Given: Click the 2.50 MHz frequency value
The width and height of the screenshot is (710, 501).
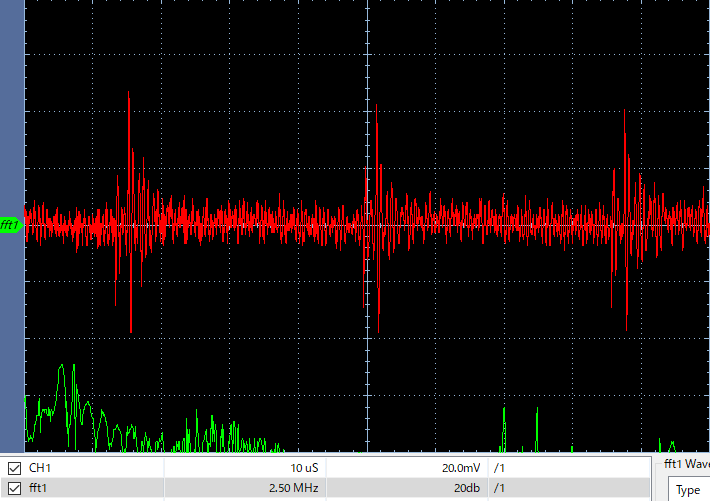Looking at the screenshot, I should [293, 488].
